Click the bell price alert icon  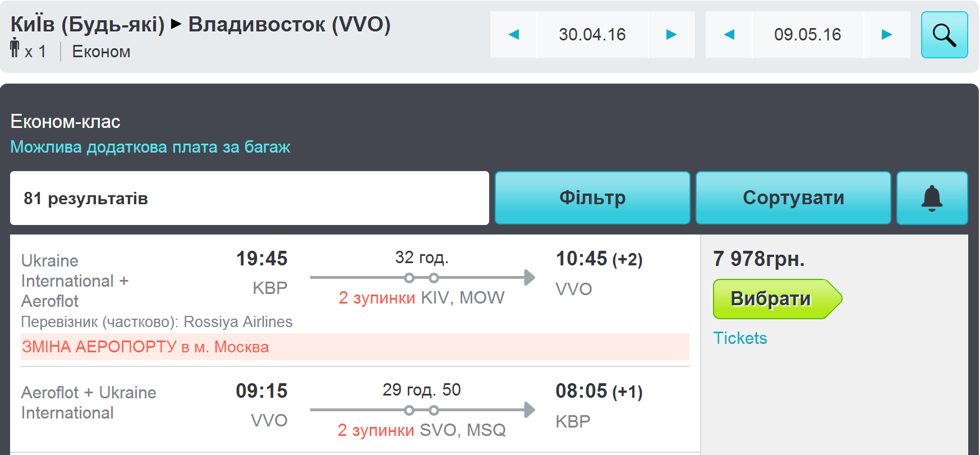(932, 198)
